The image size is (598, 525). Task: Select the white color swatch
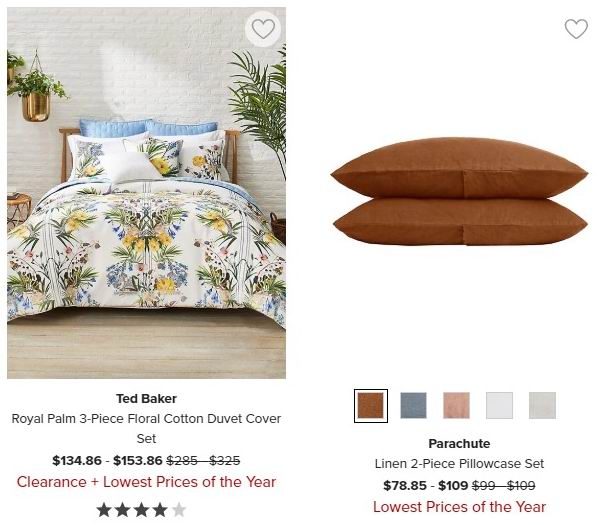point(499,406)
